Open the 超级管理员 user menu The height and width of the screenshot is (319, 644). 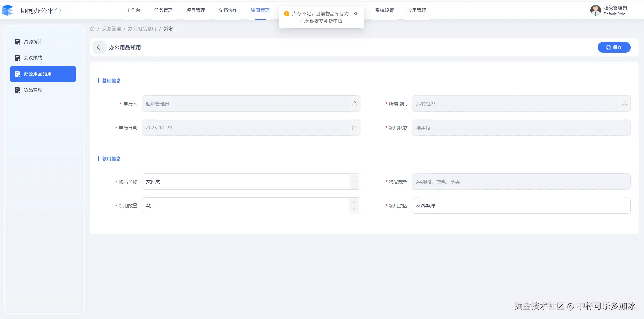pos(615,8)
